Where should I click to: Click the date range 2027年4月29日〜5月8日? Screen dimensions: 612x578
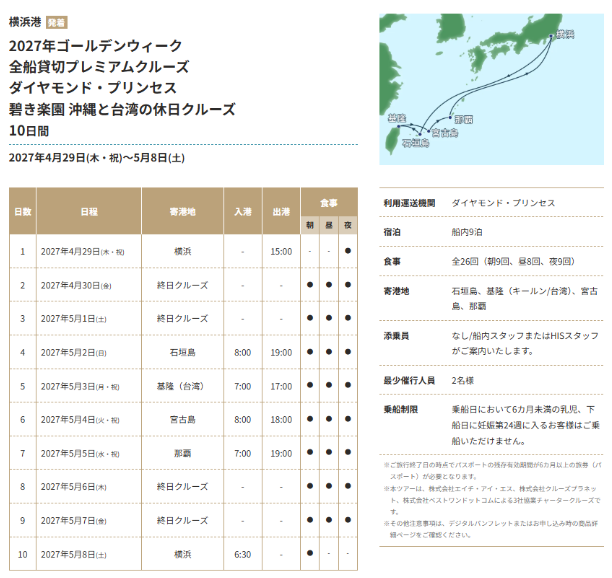[97, 158]
